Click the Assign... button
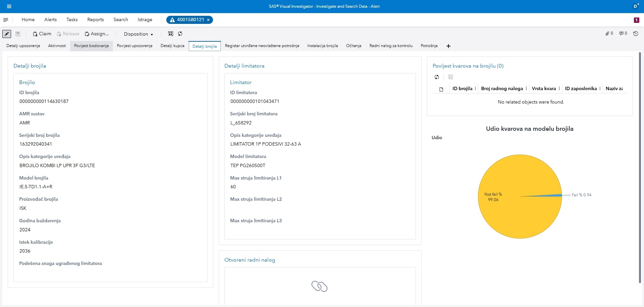Viewport: 644px width, 307px height. pyautogui.click(x=97, y=34)
